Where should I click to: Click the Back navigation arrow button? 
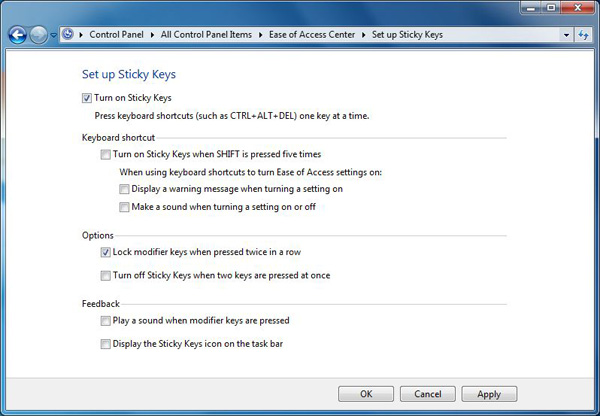coord(17,35)
